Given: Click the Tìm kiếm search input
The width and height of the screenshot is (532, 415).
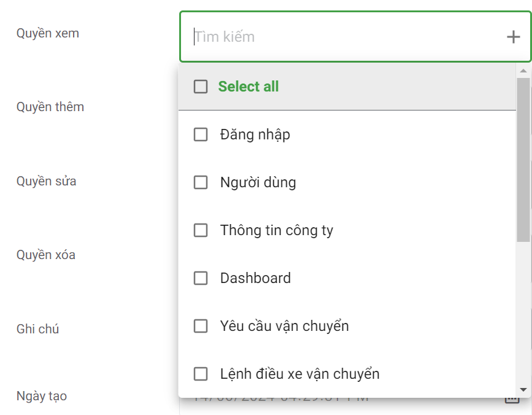Looking at the screenshot, I should (344, 37).
